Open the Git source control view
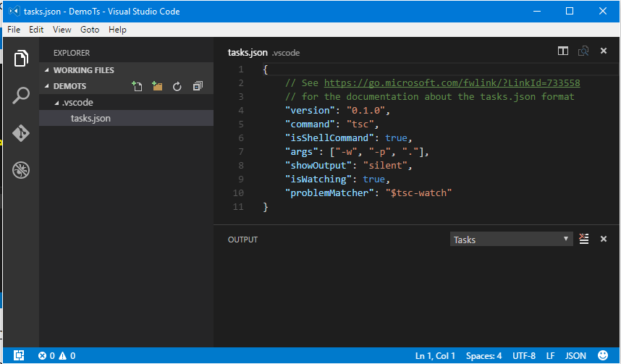This screenshot has width=621, height=364. pyautogui.click(x=21, y=133)
